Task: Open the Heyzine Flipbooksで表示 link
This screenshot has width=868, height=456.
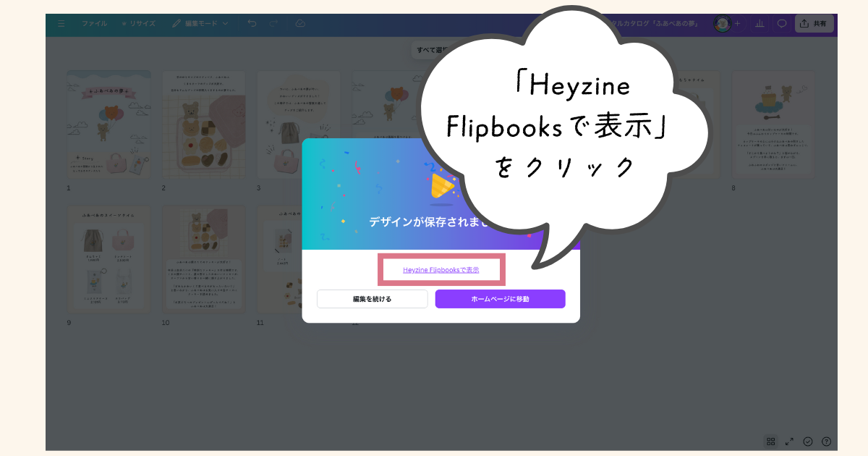Action: pos(441,269)
